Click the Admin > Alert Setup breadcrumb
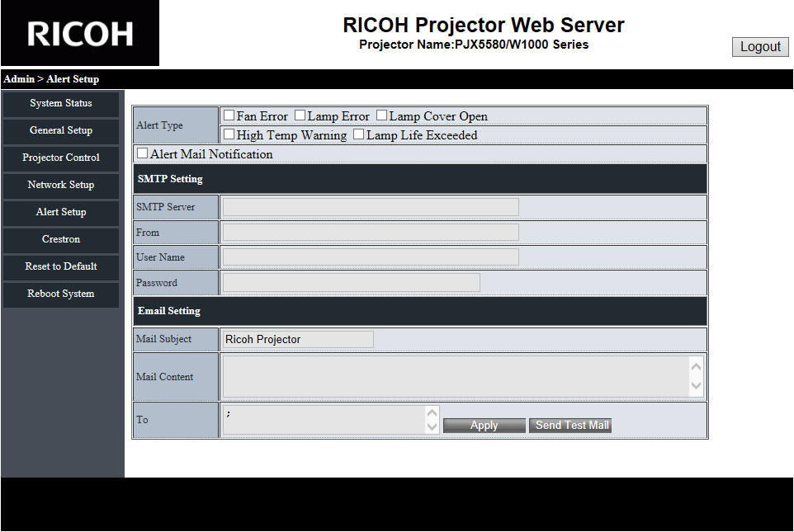Screen dimensions: 794x532 pos(51,79)
